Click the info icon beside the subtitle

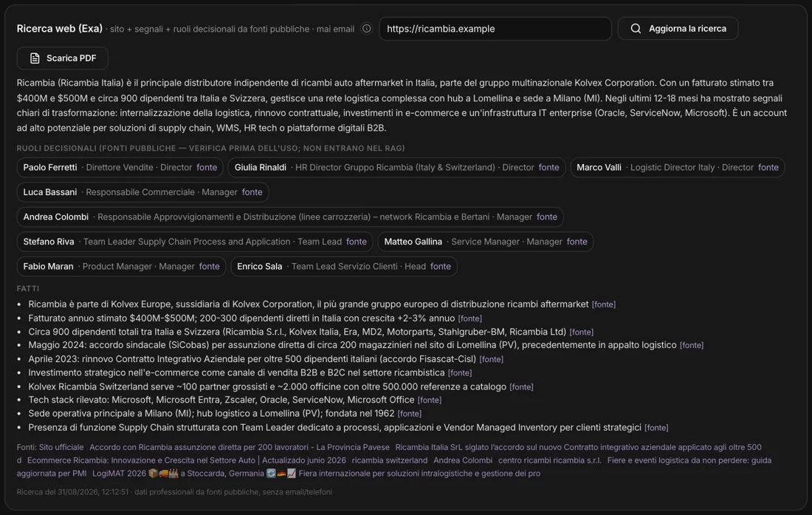(x=366, y=29)
